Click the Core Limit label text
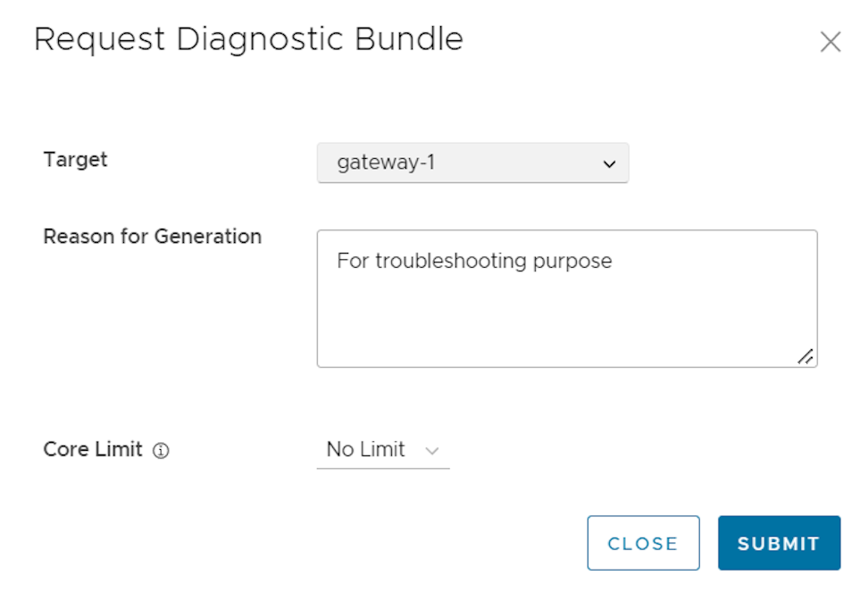 [x=93, y=449]
